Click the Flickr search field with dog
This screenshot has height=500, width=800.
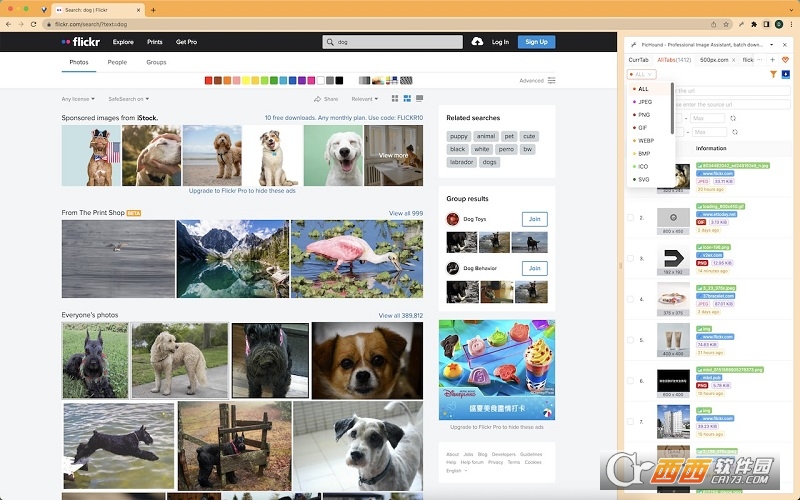[x=392, y=42]
